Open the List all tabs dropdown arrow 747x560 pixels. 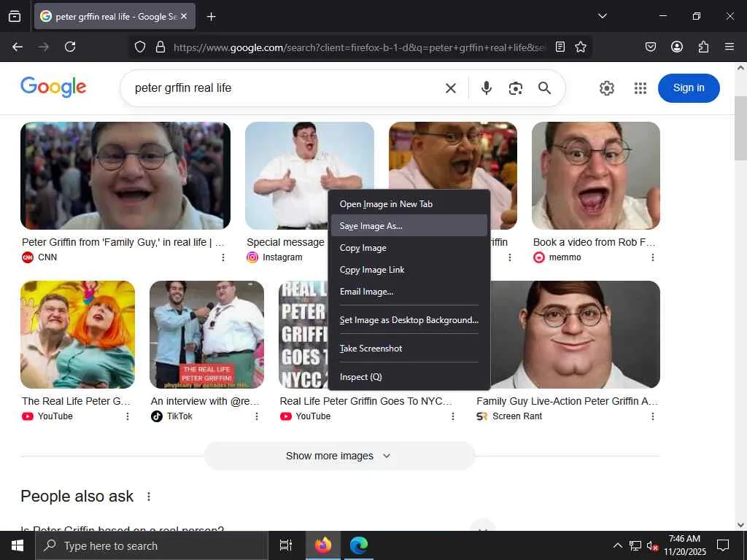click(602, 16)
